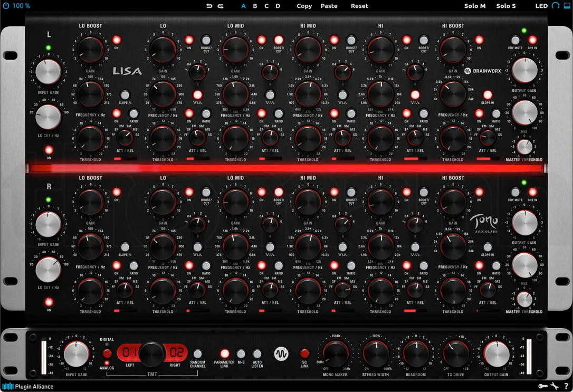
Task: Undo using the left arrow icon
Action: pos(209,6)
